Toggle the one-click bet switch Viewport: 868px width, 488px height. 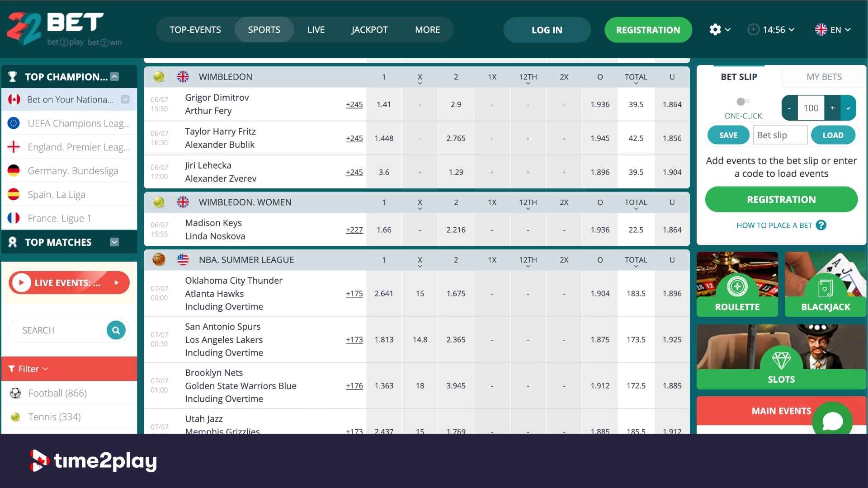pos(743,101)
